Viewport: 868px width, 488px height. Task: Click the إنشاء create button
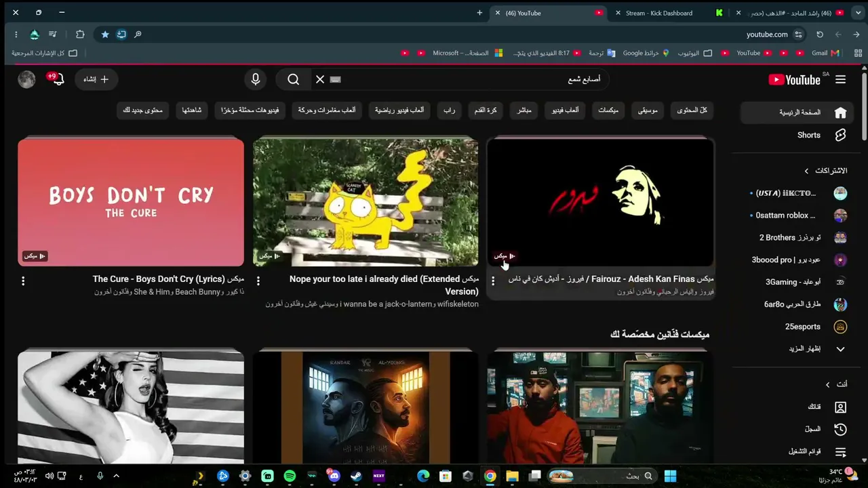tap(96, 79)
